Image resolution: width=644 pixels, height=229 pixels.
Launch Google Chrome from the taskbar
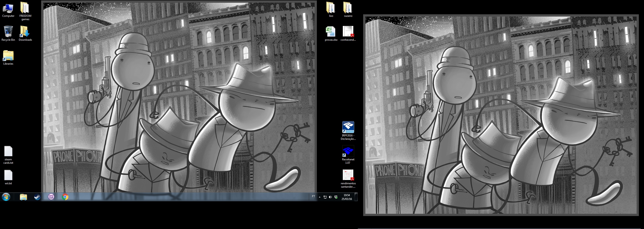[x=65, y=197]
